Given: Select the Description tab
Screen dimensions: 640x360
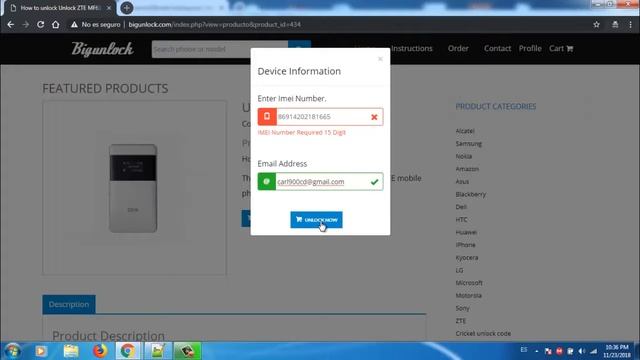Looking at the screenshot, I should pos(69,304).
